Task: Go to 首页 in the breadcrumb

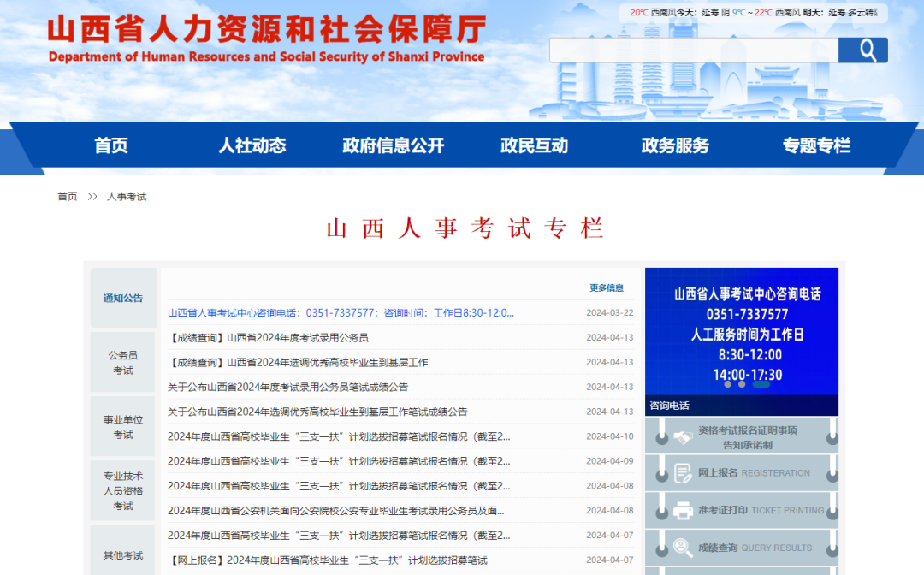Action: click(68, 197)
